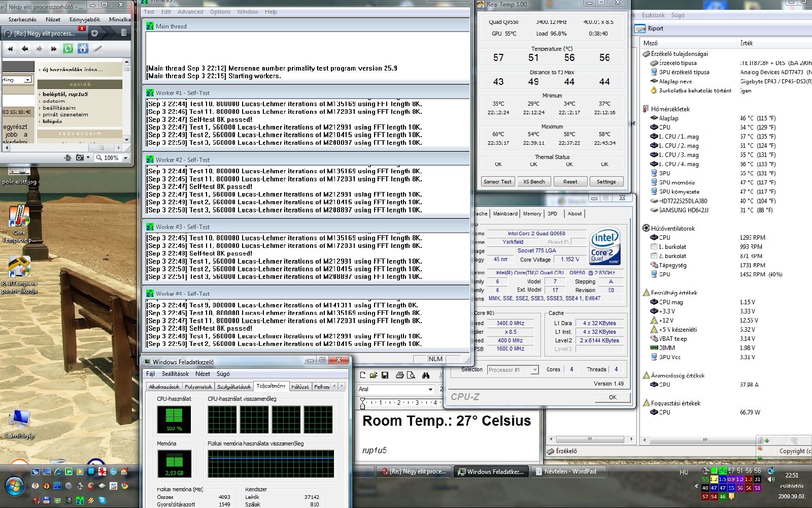
Task: Open the 'beállításaim' link on the forum page
Action: pos(59,108)
